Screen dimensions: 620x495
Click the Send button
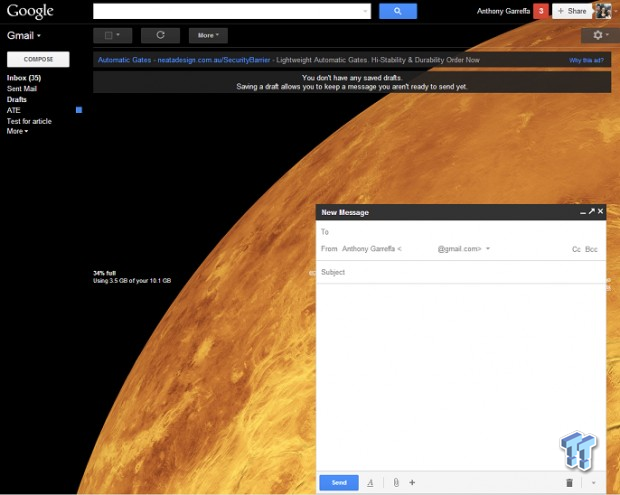pyautogui.click(x=339, y=483)
